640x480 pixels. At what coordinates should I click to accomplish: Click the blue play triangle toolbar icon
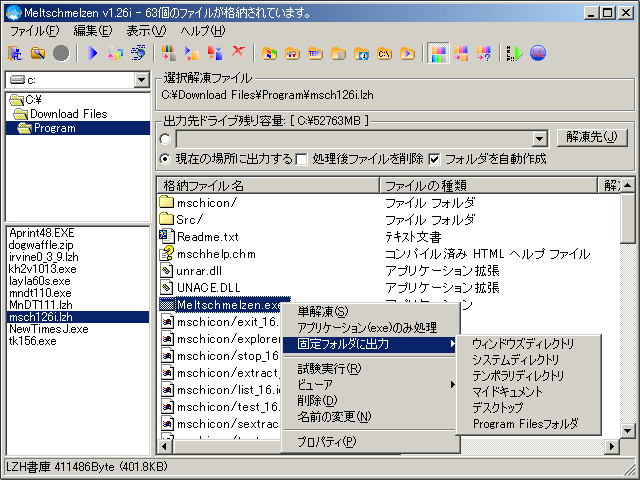93,53
